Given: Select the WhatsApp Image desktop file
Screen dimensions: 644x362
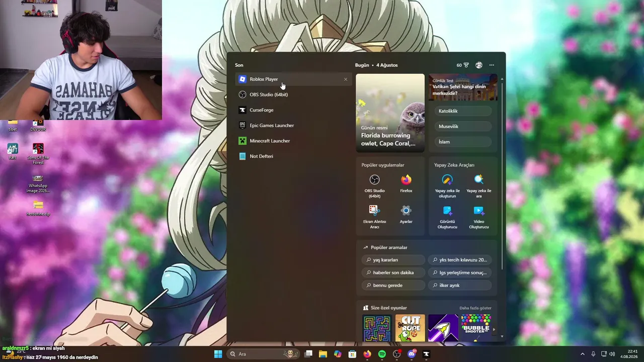Looking at the screenshot, I should pos(38,184).
